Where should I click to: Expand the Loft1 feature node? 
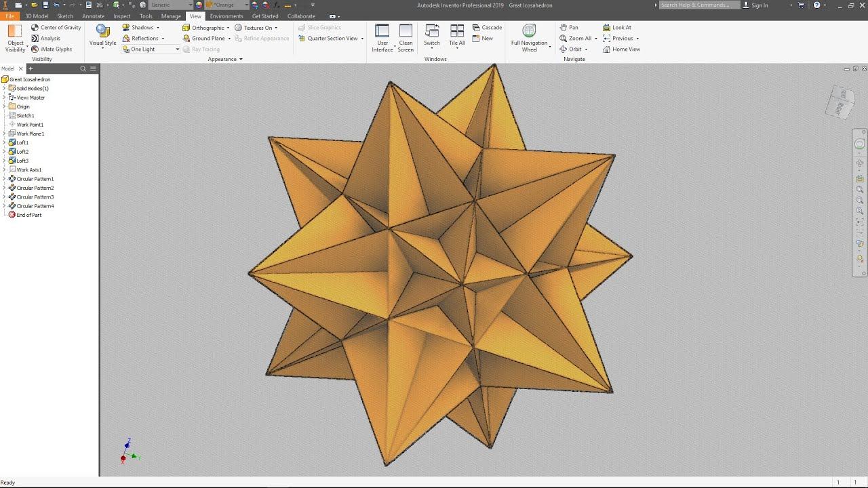point(4,142)
